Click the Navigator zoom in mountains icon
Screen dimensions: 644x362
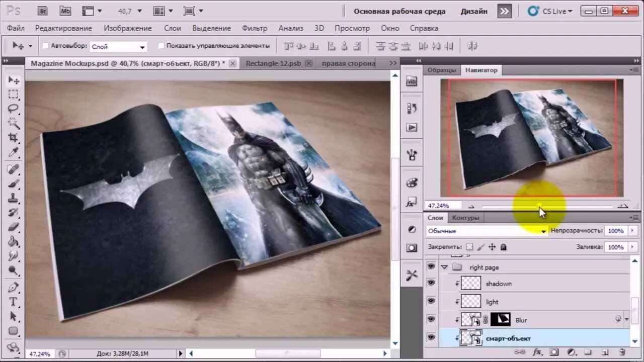[622, 205]
